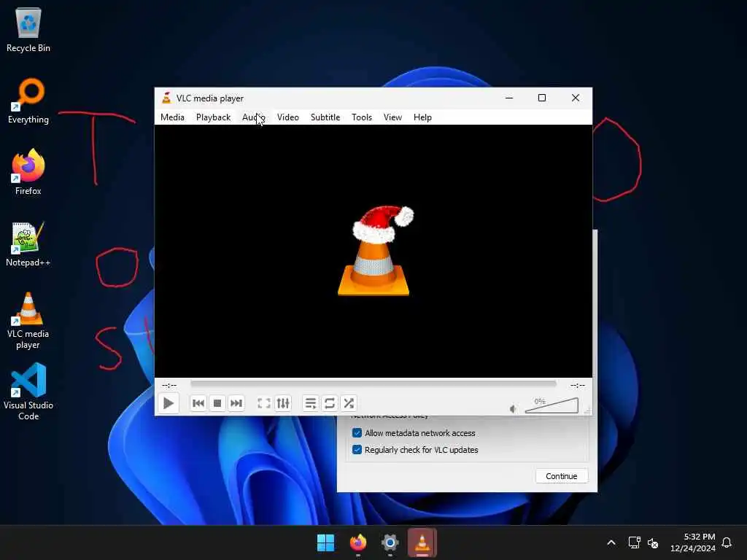Viewport: 747px width, 560px height.
Task: Start playback with the Play button
Action: [169, 403]
